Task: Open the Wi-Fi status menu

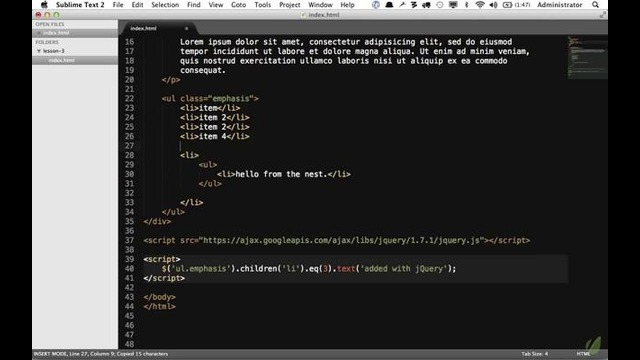Action: [x=480, y=5]
